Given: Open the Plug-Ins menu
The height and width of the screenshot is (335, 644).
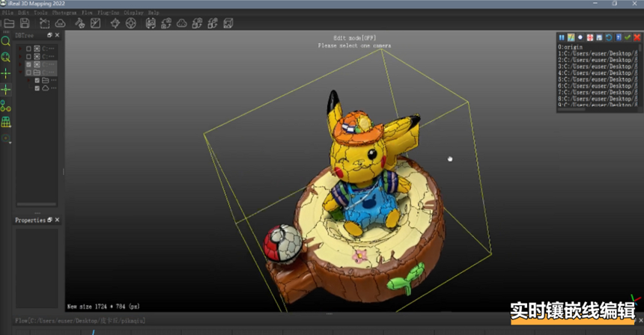Looking at the screenshot, I should 108,13.
